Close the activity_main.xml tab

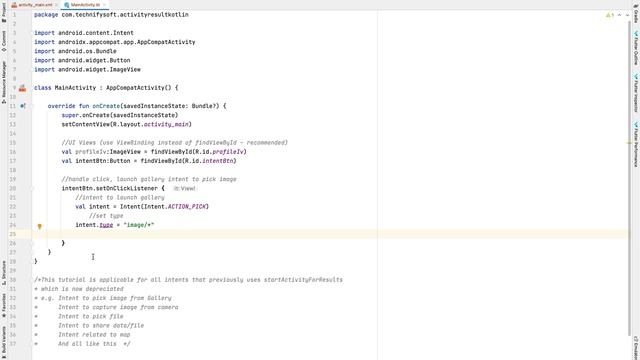tap(56, 5)
